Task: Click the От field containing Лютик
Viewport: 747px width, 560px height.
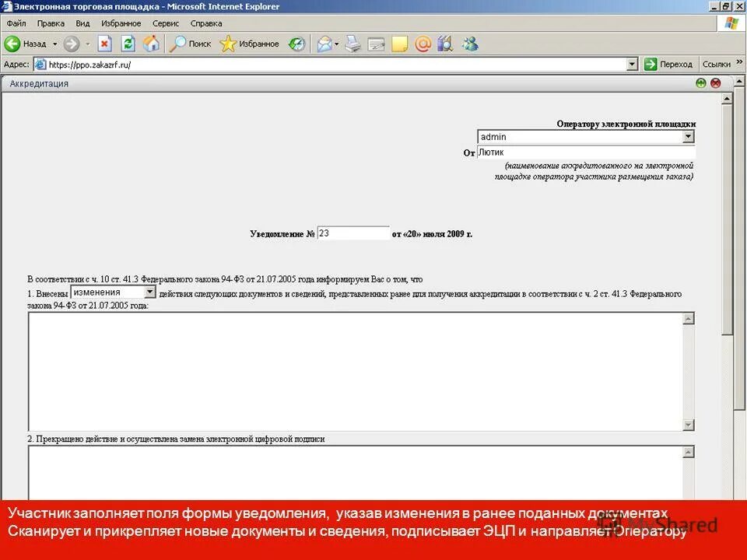Action: click(x=586, y=152)
